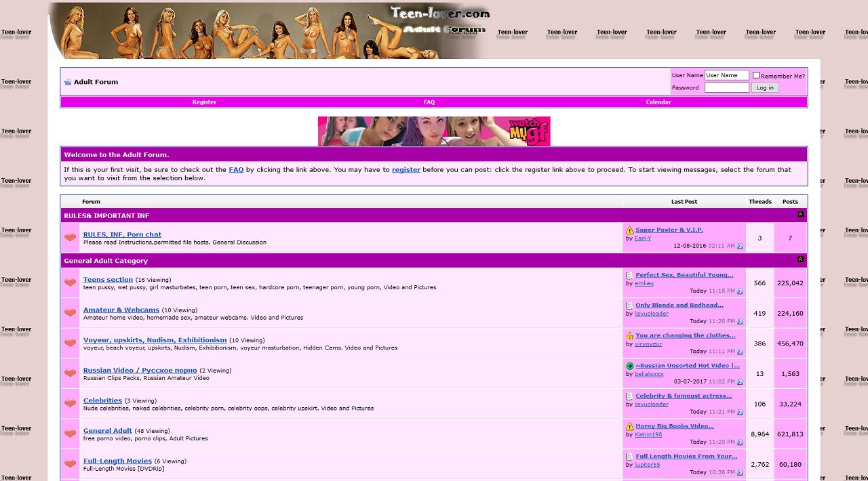
Task: Click status icon beside Full-Length Movies forum
Action: [71, 464]
